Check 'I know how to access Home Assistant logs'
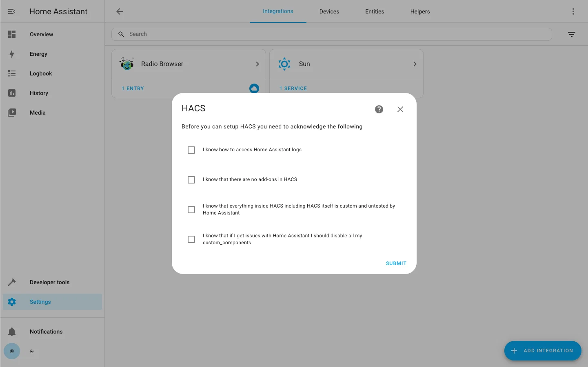Image resolution: width=588 pixels, height=367 pixels. [x=191, y=150]
